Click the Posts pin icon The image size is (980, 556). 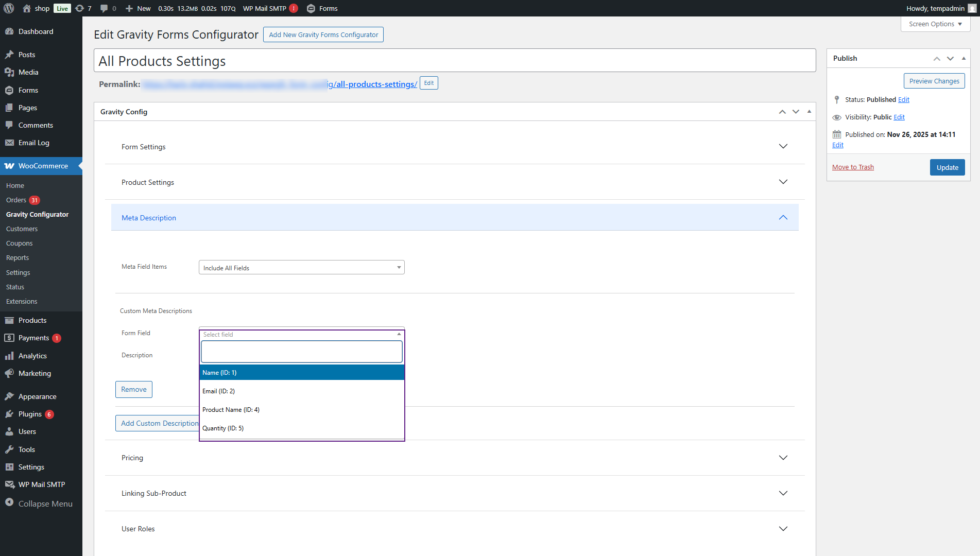9,55
